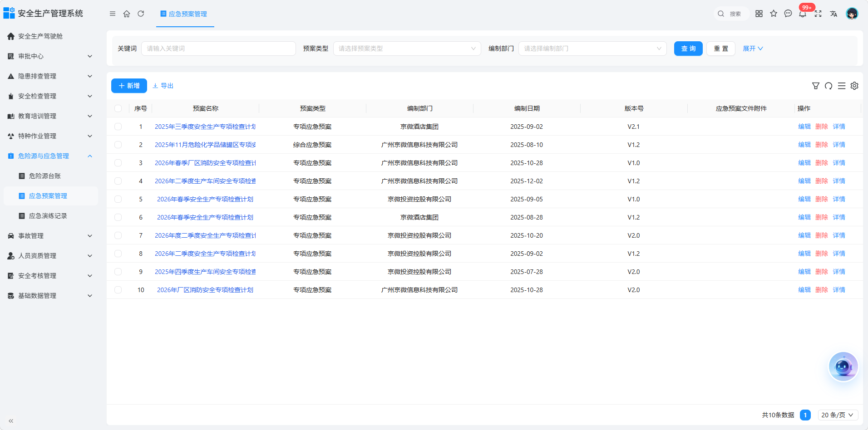Click the table filter funnel icon

816,86
